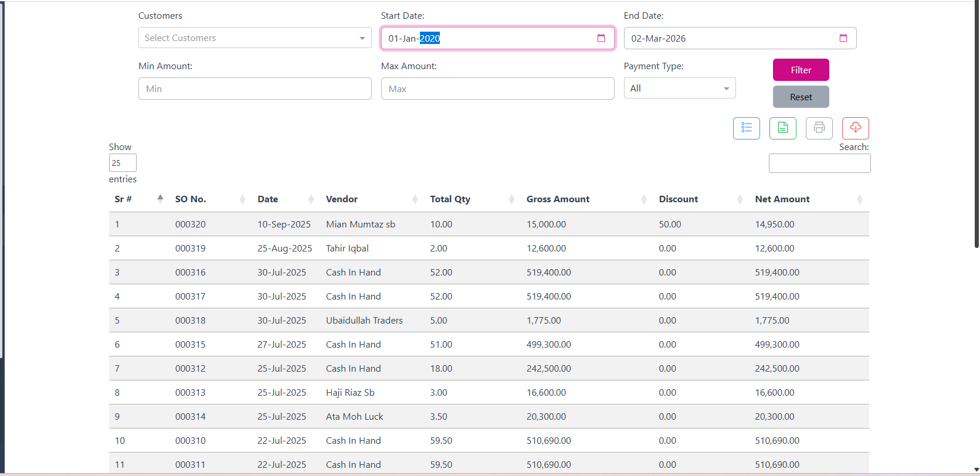Select vendor Tahir Iqbal
This screenshot has height=476, width=980.
[x=347, y=249]
